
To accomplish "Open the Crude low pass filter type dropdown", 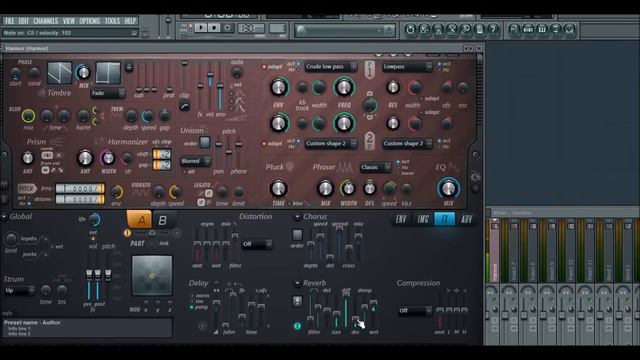I will (x=331, y=67).
